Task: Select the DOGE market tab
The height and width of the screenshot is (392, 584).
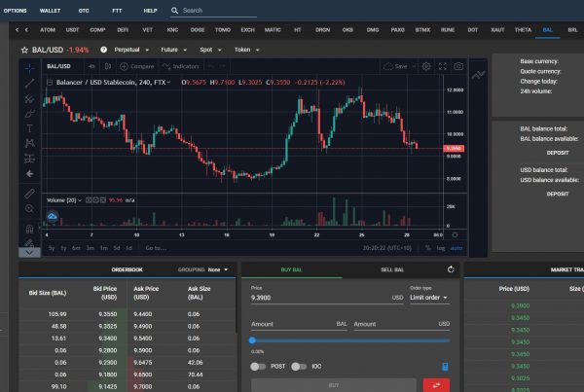Action: pyautogui.click(x=199, y=30)
